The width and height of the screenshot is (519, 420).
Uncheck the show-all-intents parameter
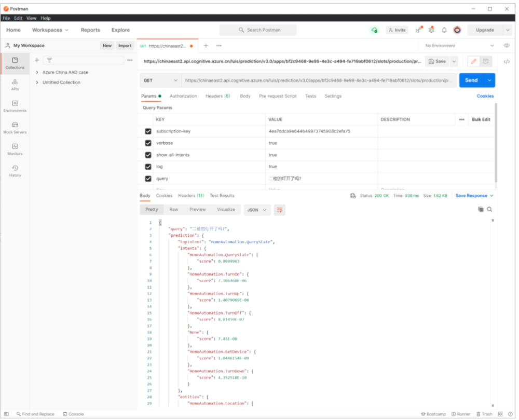pyautogui.click(x=148, y=155)
